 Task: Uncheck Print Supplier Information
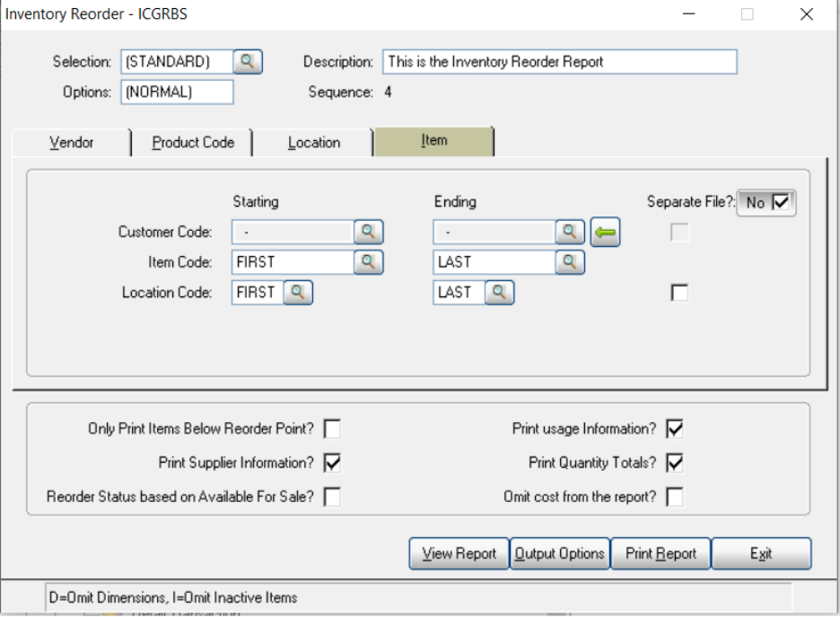point(332,463)
